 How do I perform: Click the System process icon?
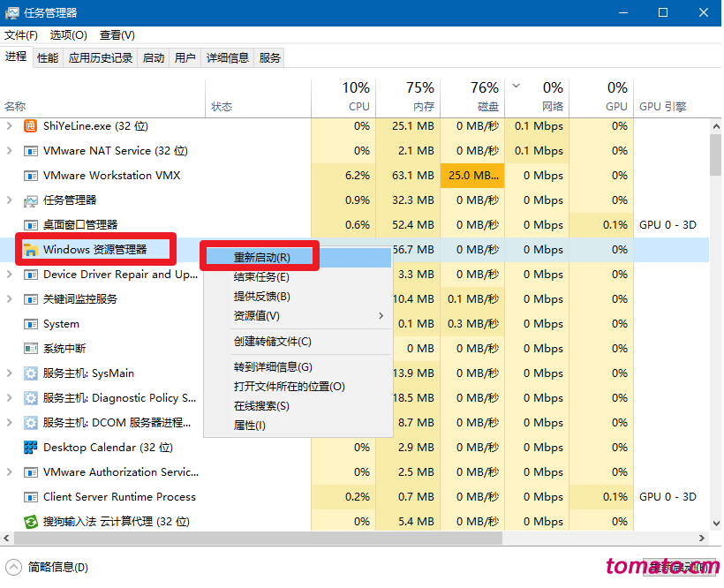31,324
